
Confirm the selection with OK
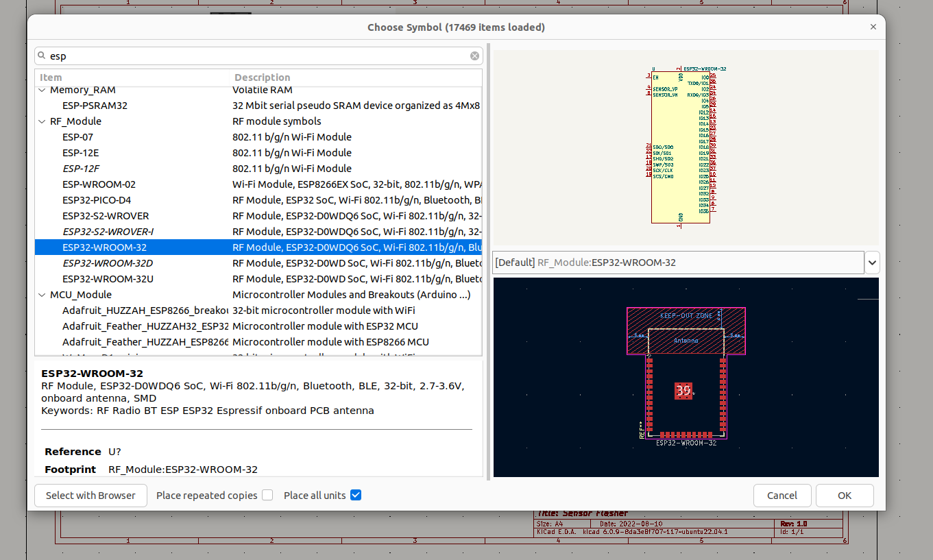click(x=845, y=495)
